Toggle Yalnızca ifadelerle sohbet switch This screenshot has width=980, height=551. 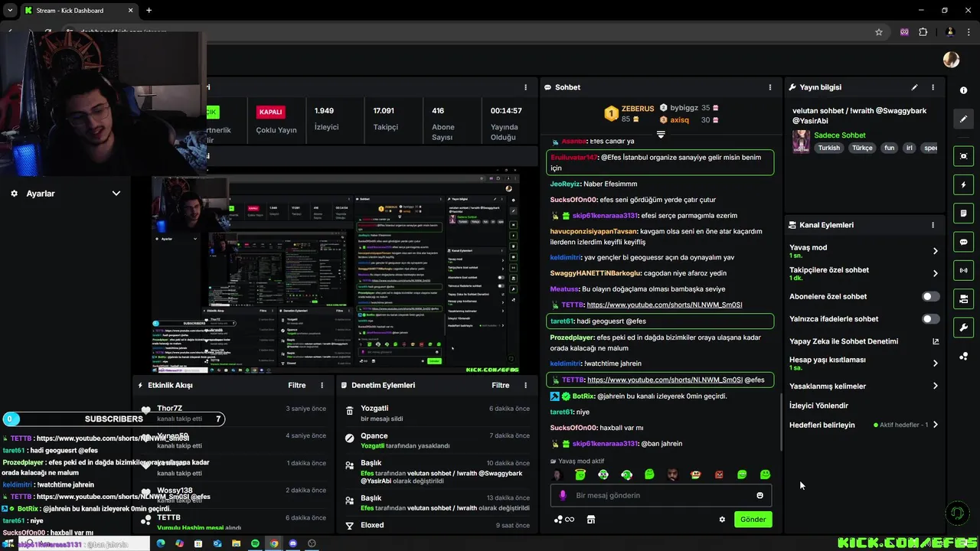click(x=930, y=319)
